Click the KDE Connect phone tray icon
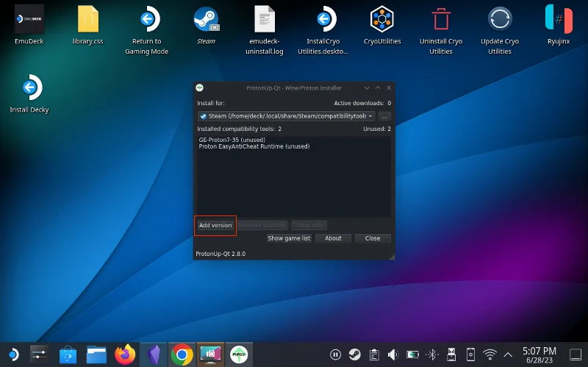588x367 pixels. coord(470,354)
